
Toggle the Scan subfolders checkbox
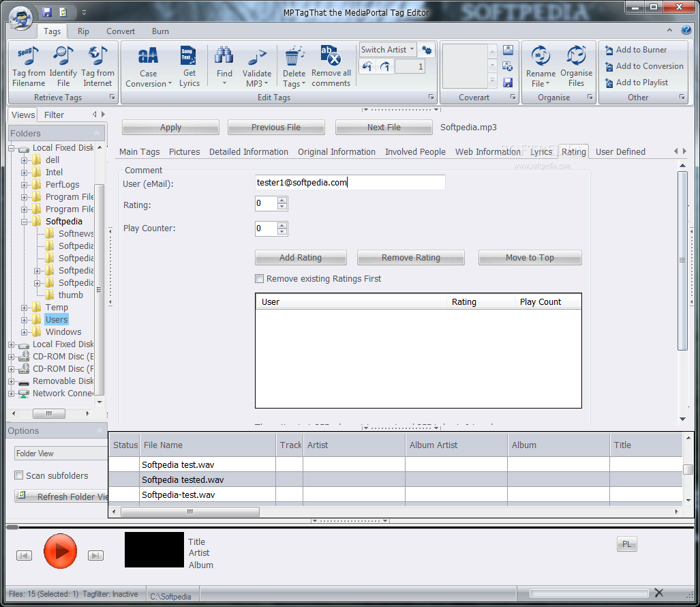pyautogui.click(x=19, y=475)
